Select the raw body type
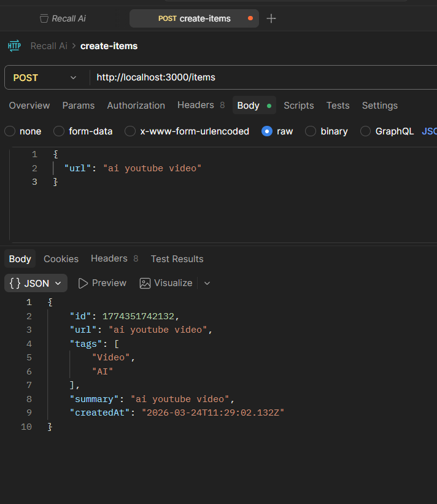Image resolution: width=437 pixels, height=504 pixels. 267,131
